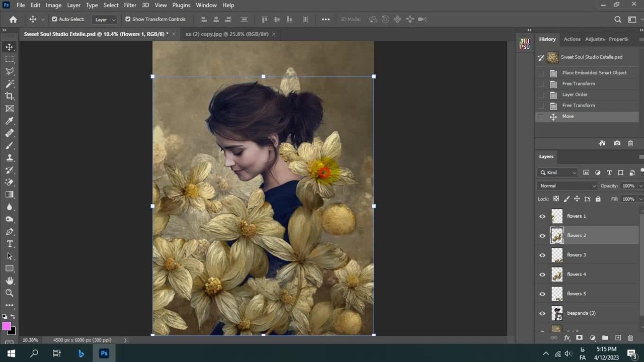Toggle the Auto-Select checkbox

pos(54,19)
